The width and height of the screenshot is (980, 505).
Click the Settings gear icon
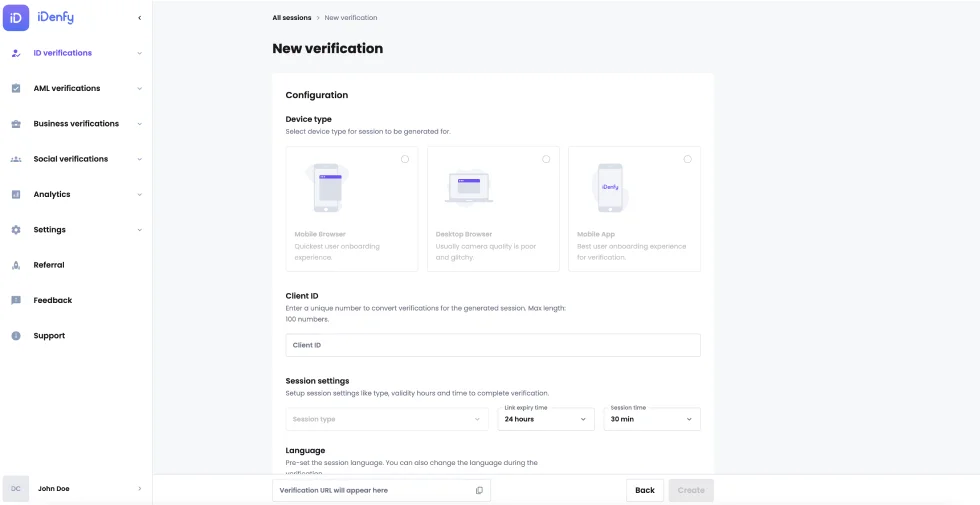click(16, 230)
